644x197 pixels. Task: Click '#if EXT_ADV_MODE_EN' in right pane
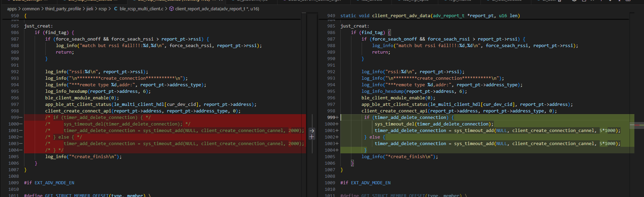point(365,183)
